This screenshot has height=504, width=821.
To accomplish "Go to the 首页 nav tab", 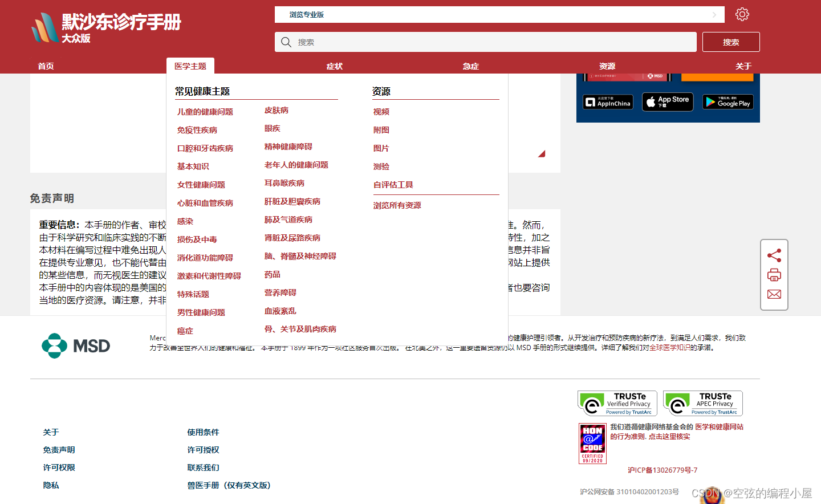I will click(x=46, y=66).
